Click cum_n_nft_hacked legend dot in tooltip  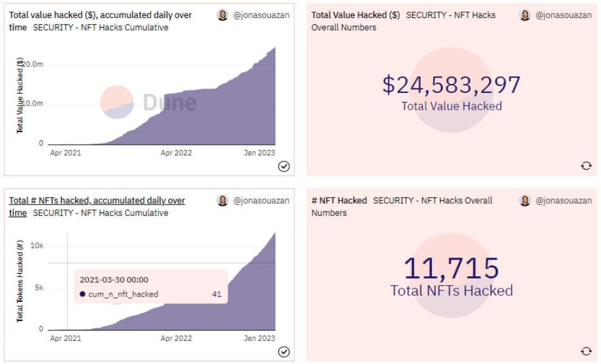pyautogui.click(x=83, y=294)
